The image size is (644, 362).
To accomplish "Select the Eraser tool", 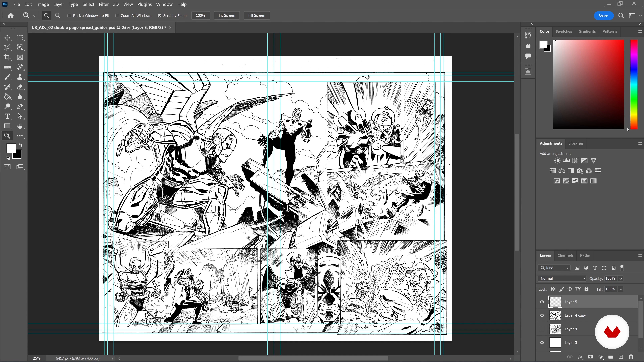I will [20, 87].
